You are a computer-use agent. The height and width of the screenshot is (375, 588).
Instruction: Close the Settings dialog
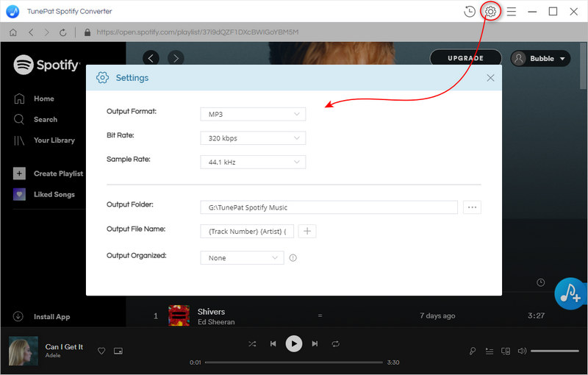click(x=490, y=78)
